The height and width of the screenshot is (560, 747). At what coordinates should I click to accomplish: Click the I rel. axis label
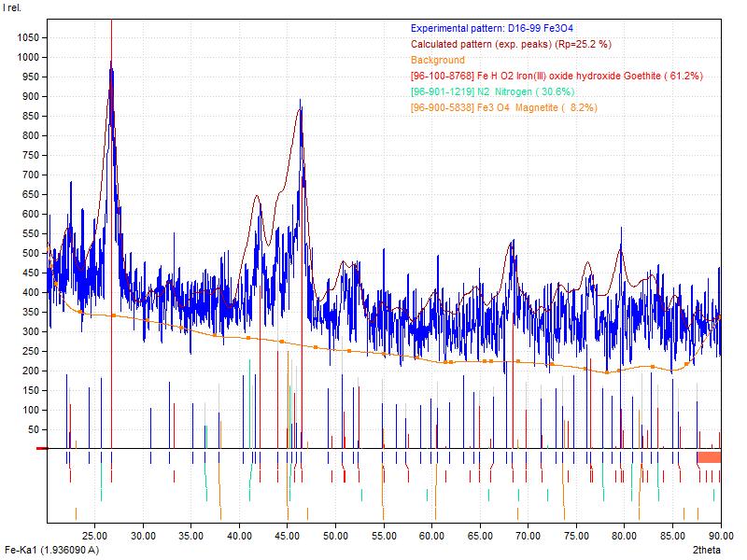[x=11, y=7]
